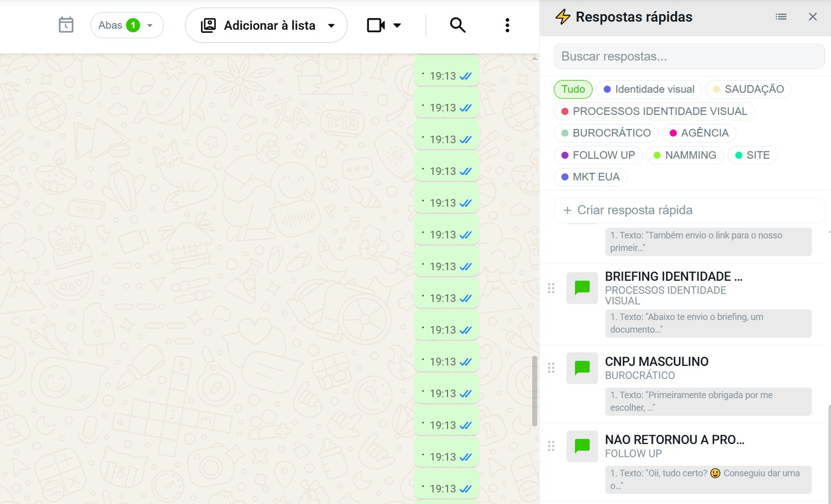
Task: Click the search magnifier icon
Action: coord(458,25)
